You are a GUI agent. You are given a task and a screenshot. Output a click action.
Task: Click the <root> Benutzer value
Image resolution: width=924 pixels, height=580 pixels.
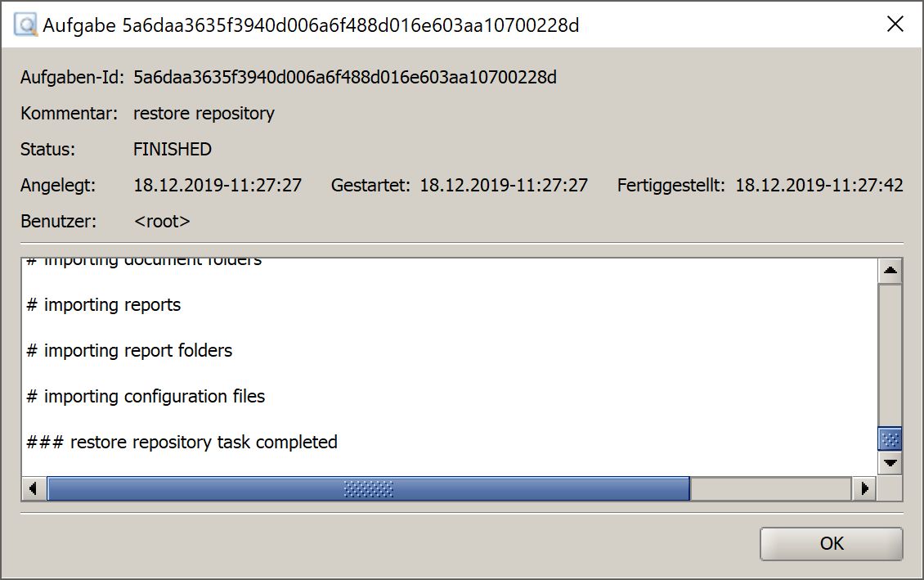(162, 221)
